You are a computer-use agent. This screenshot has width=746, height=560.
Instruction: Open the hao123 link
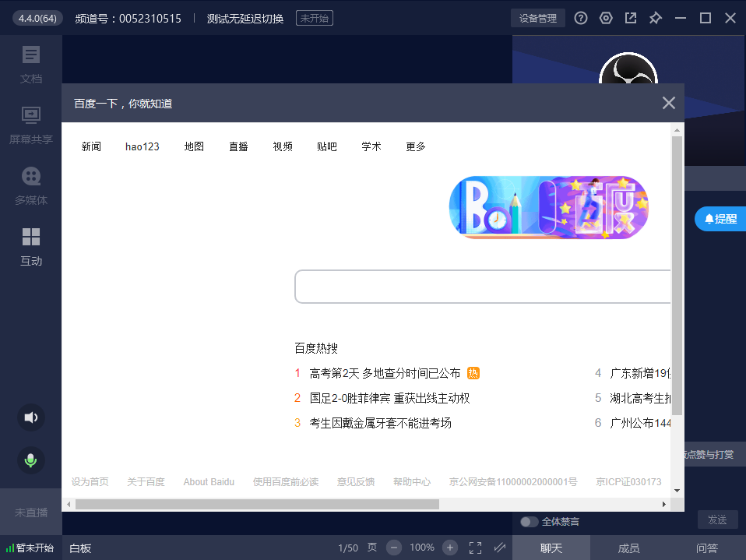pos(143,146)
